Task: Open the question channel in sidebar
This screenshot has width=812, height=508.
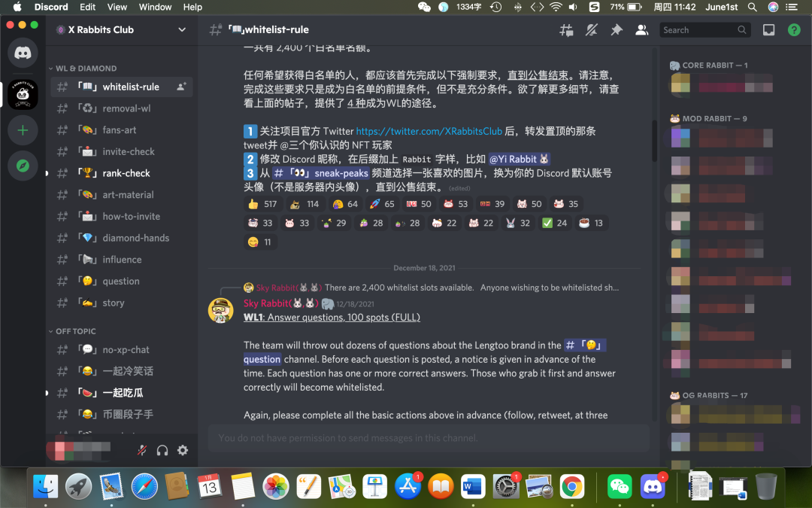Action: (x=122, y=281)
